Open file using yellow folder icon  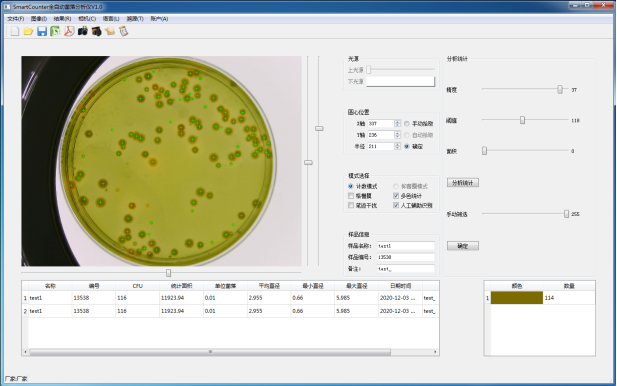pos(28,31)
